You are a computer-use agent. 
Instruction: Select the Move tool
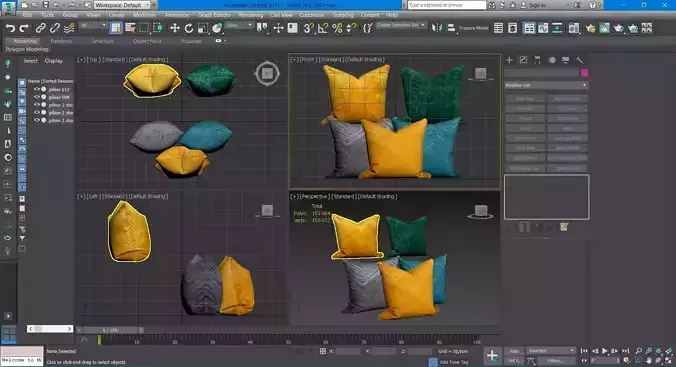click(x=174, y=28)
